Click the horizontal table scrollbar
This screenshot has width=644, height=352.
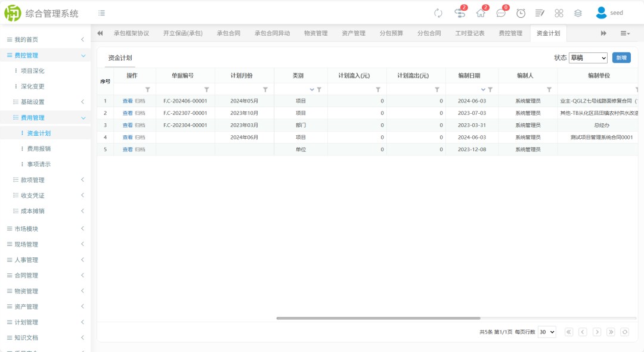pyautogui.click(x=378, y=318)
